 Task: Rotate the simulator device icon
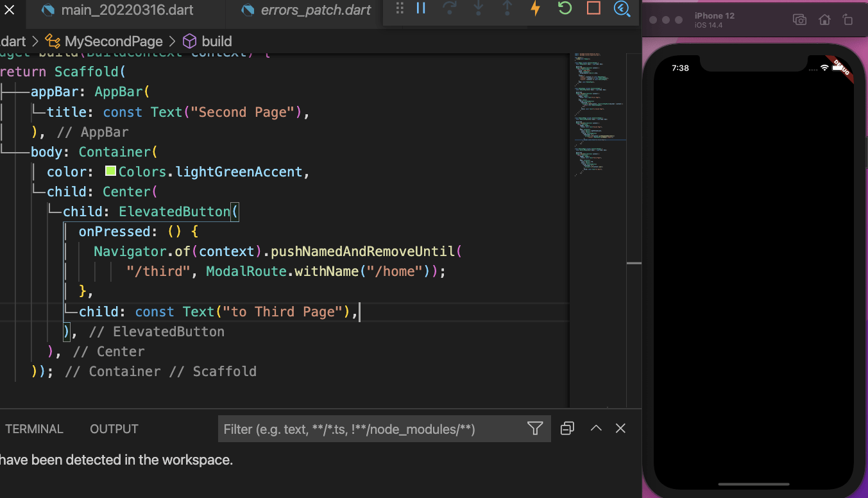[848, 20]
